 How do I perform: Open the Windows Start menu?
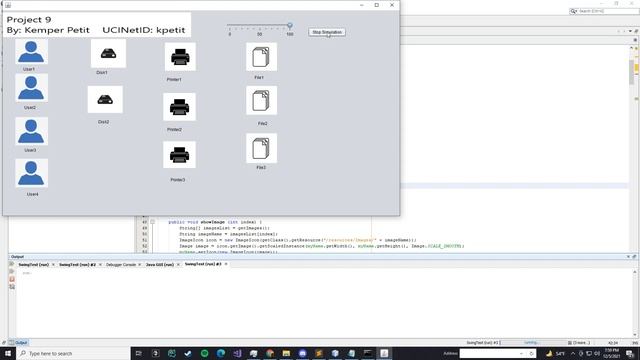(x=8, y=353)
